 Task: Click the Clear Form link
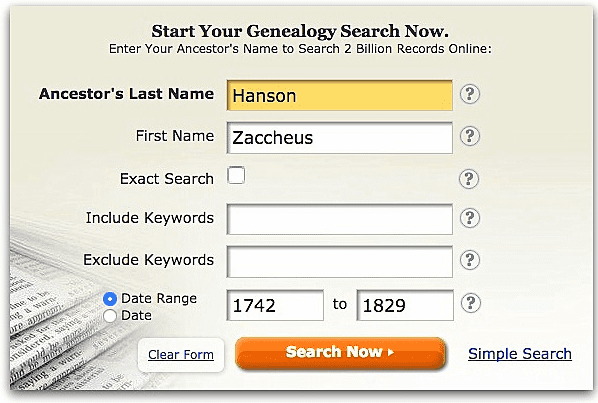pos(181,355)
